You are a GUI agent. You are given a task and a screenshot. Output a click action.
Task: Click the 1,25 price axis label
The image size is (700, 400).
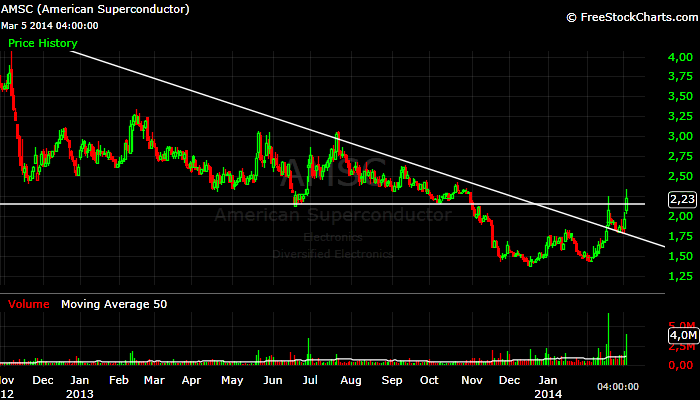(680, 276)
